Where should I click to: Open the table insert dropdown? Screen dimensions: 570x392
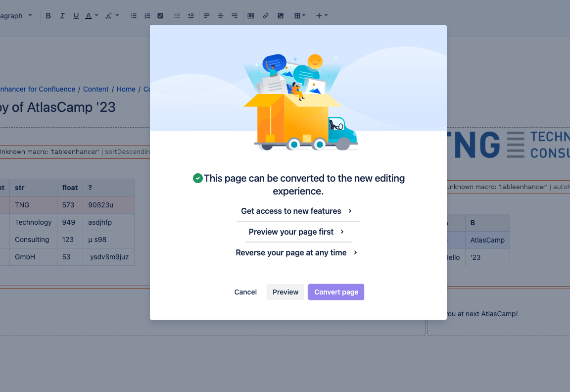pos(300,16)
